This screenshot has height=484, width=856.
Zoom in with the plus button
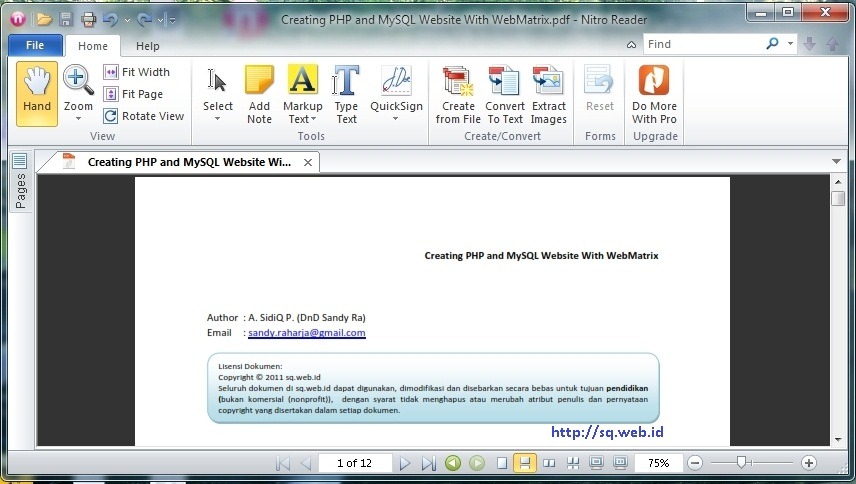tap(809, 463)
